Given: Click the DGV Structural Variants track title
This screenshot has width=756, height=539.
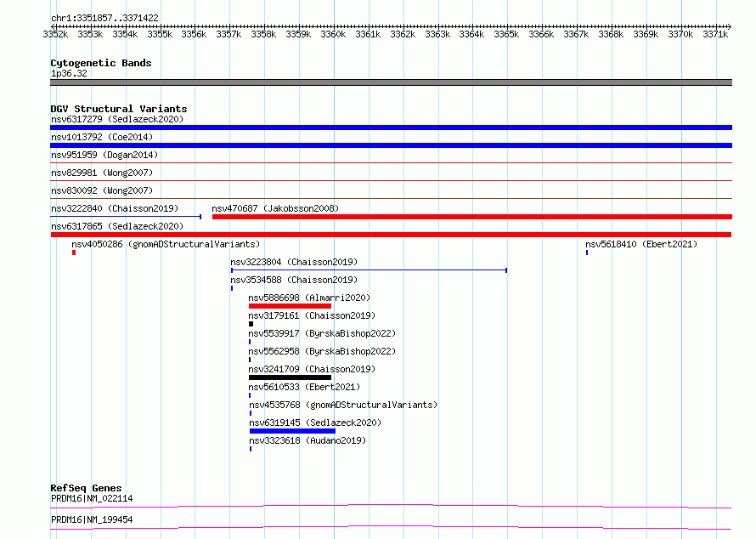Looking at the screenshot, I should (x=119, y=109).
